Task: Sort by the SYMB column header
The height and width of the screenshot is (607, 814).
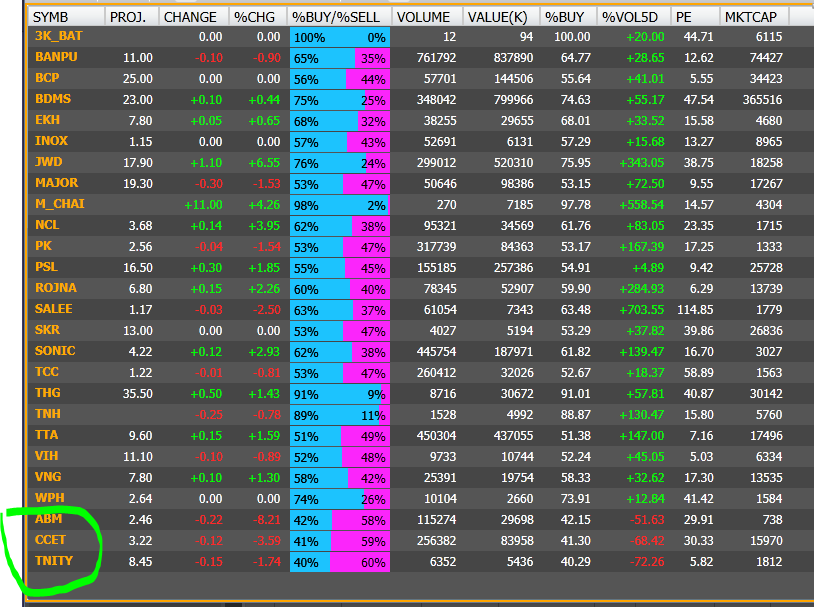Action: tap(66, 17)
